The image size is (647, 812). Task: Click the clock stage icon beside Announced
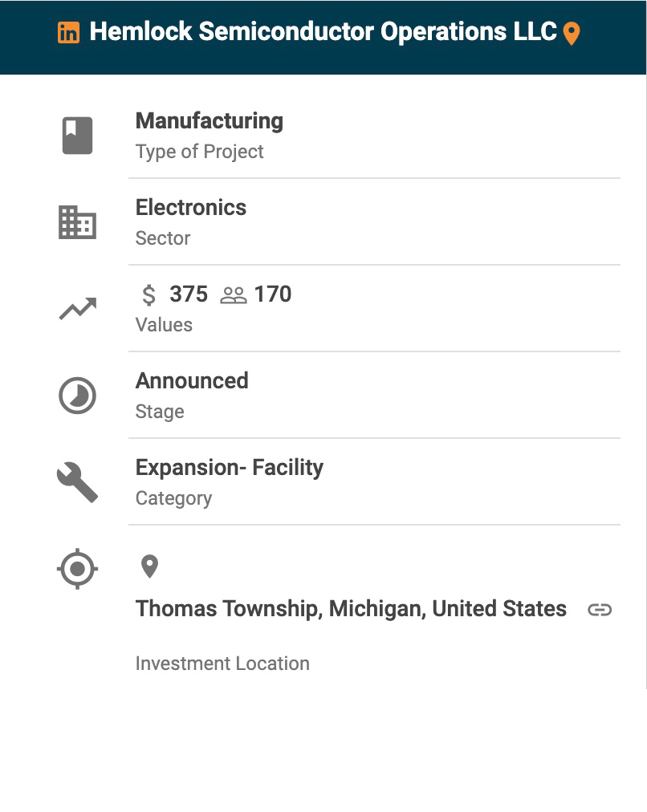tap(78, 396)
